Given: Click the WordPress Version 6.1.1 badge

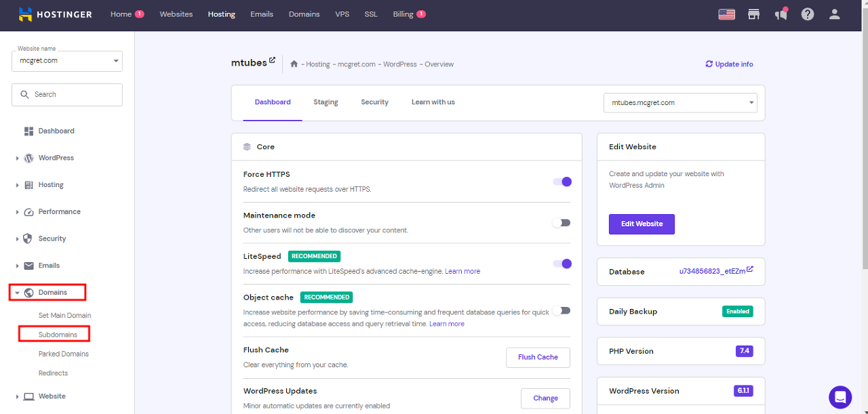Looking at the screenshot, I should (x=743, y=391).
